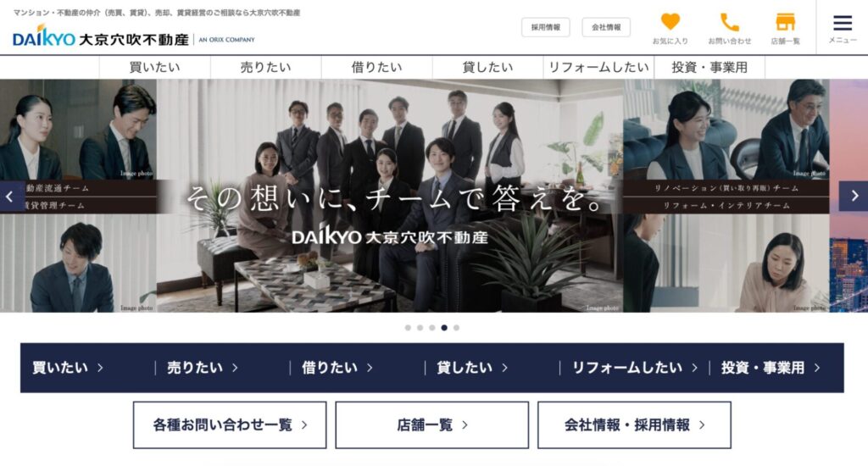Select the last carousel pagination dot
868x466 pixels.
click(456, 328)
